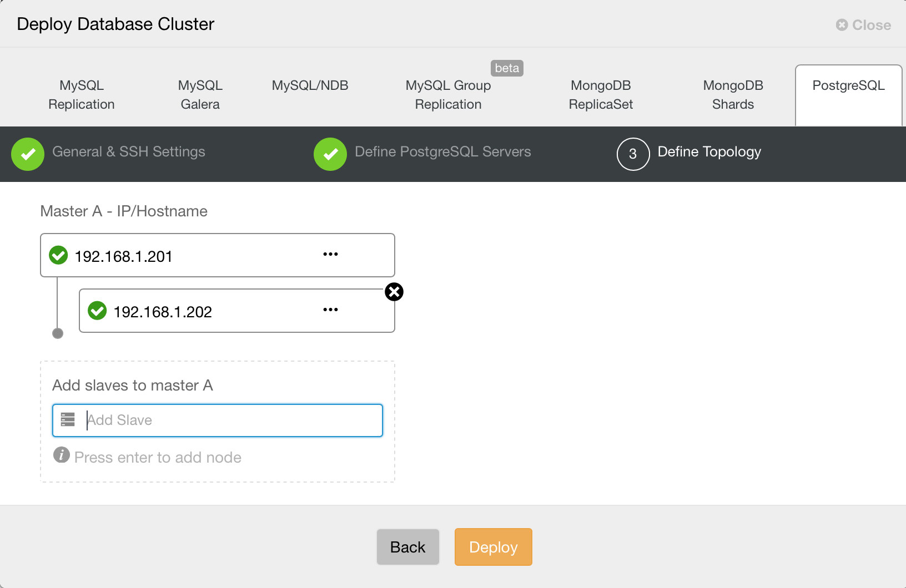
Task: Click the Deploy Database Cluster title
Action: tap(115, 24)
